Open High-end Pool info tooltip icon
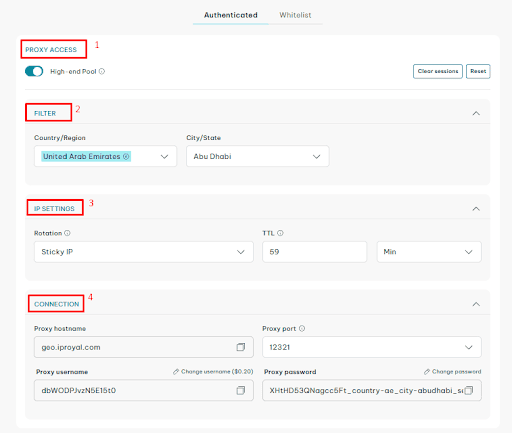Viewport: 512px width, 433px height. (x=102, y=71)
